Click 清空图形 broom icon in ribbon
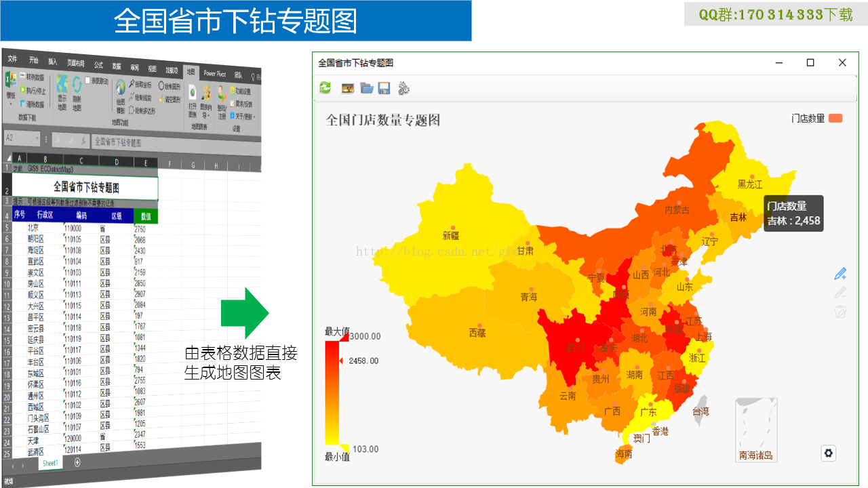This screenshot has height=488, width=868. (x=170, y=99)
